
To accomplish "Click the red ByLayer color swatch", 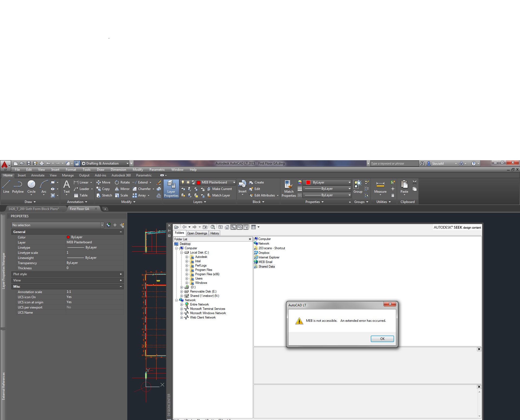I will tap(308, 182).
